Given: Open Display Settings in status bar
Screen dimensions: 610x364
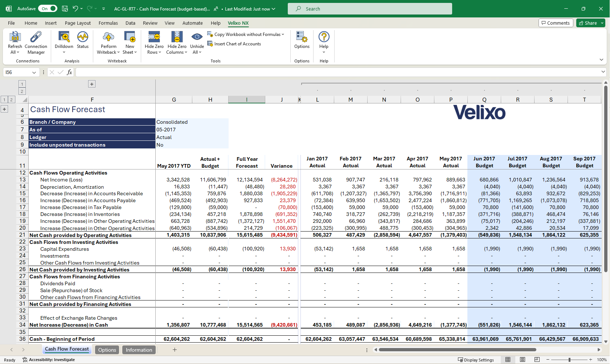Looking at the screenshot, I should [476, 360].
